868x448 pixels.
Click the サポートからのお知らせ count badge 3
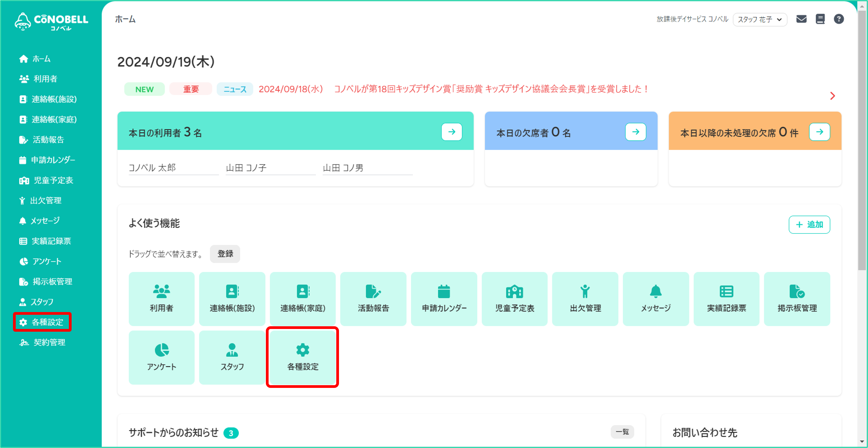(231, 433)
